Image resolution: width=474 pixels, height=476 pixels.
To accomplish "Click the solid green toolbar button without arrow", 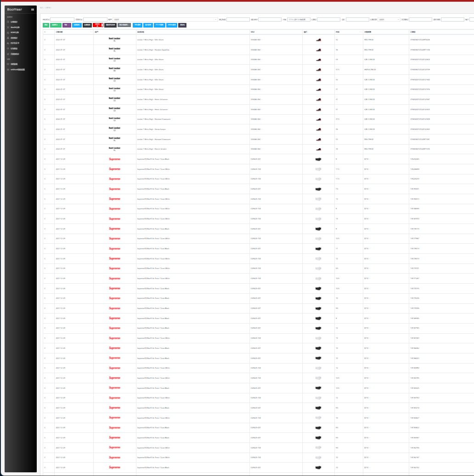I will click(x=46, y=25).
